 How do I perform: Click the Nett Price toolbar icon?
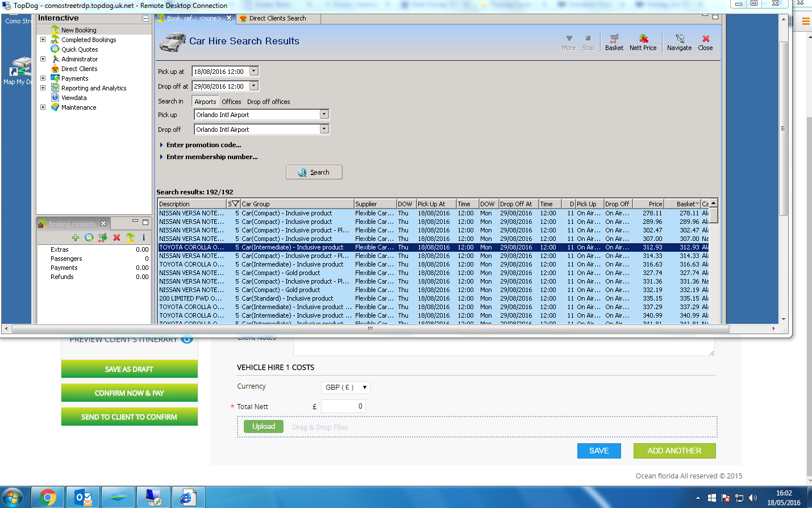coord(643,39)
